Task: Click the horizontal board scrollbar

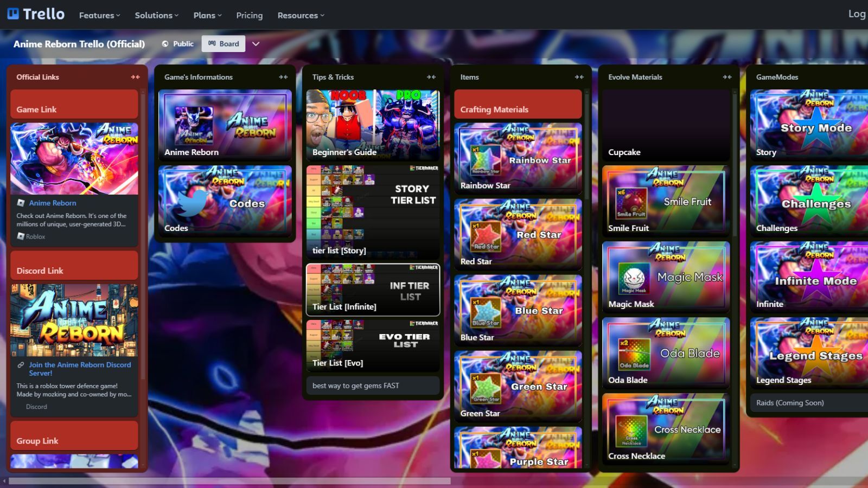Action: (x=229, y=481)
